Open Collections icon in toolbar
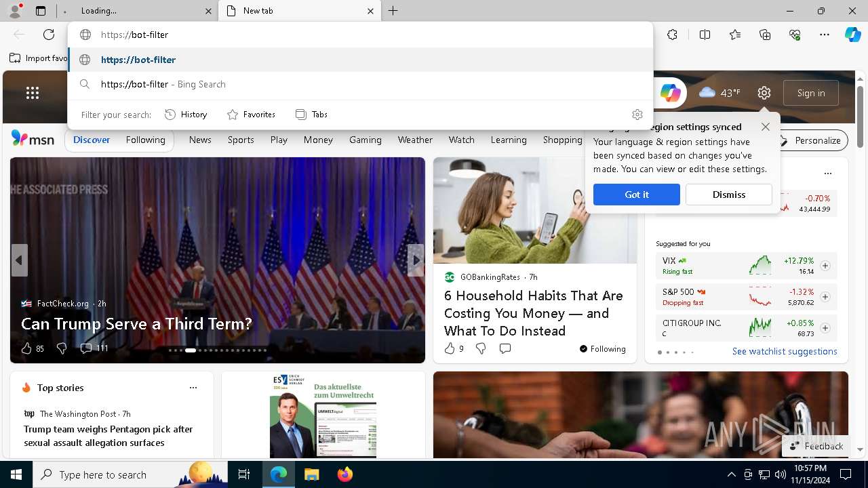Screen dimensions: 868x488 [x=765, y=35]
